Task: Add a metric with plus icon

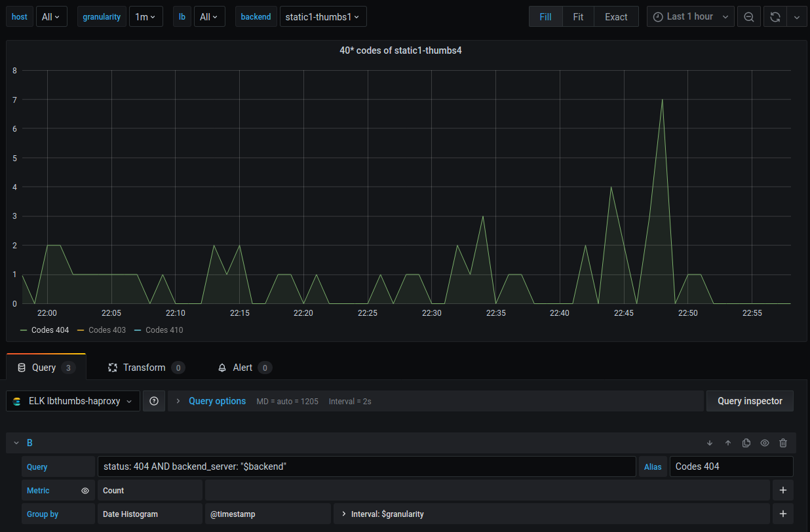Action: [782, 490]
